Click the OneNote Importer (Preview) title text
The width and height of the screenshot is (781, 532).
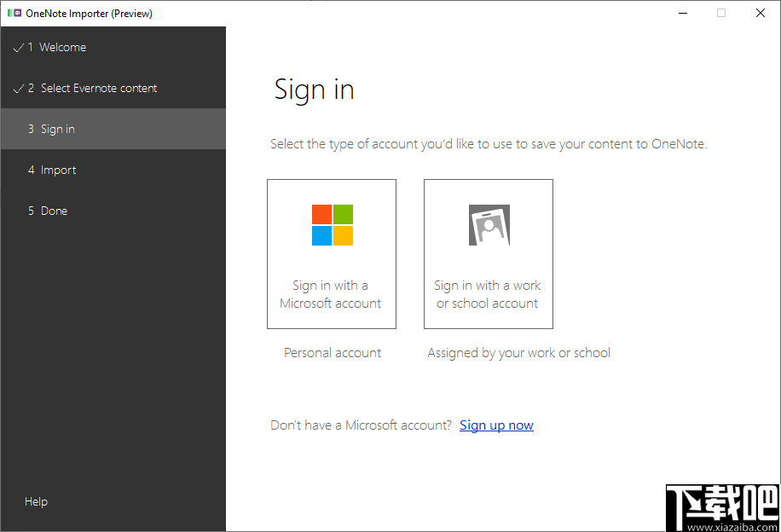point(89,13)
